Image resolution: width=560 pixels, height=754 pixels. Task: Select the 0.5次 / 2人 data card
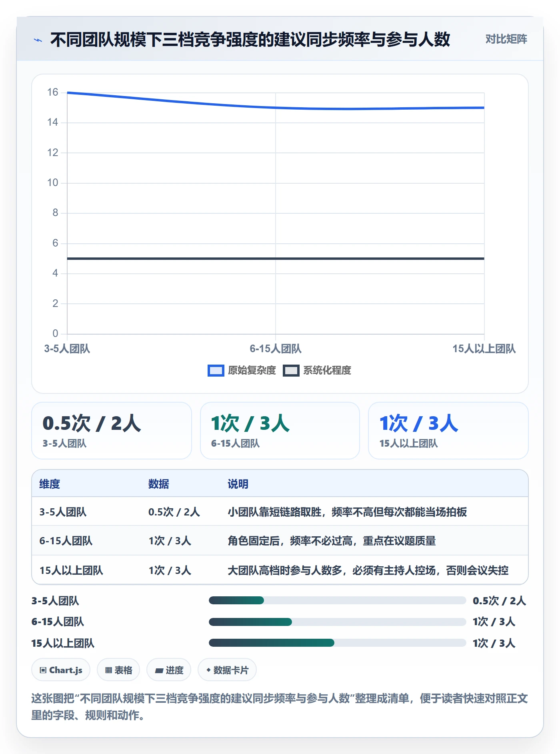tap(112, 431)
